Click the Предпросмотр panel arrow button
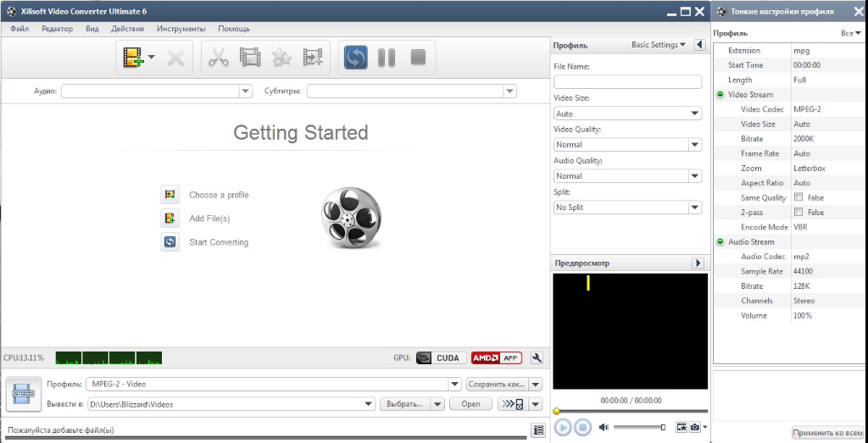868x443 pixels. tap(698, 263)
